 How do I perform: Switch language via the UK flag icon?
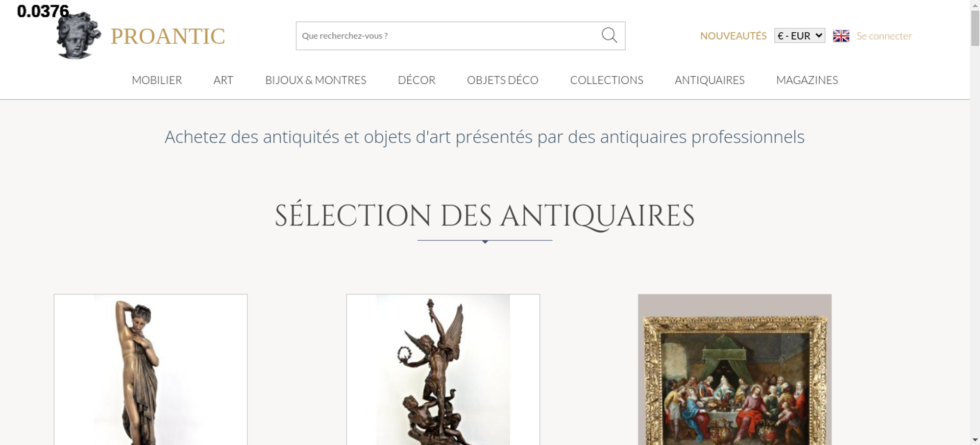[x=841, y=36]
